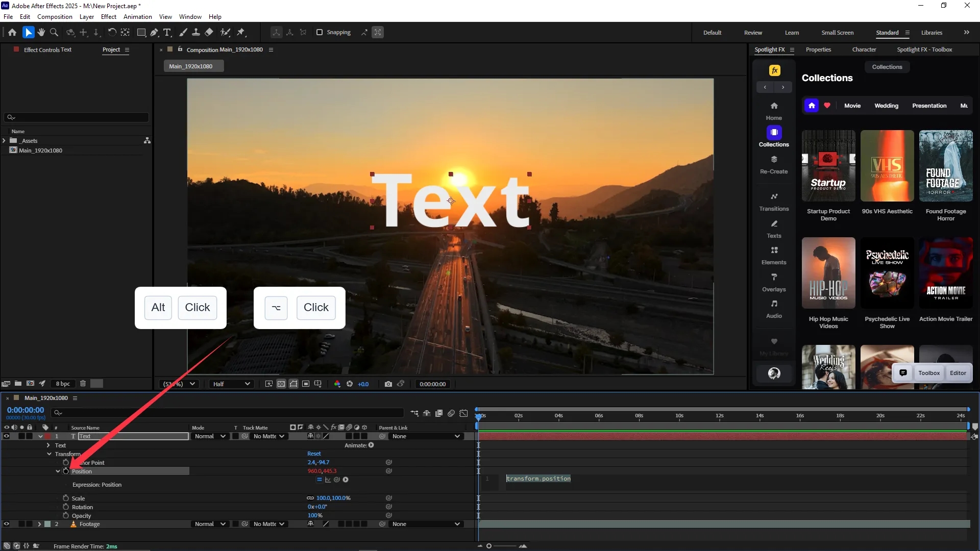This screenshot has height=551, width=980.
Task: Click the trash icon in Project panel
Action: (x=83, y=383)
